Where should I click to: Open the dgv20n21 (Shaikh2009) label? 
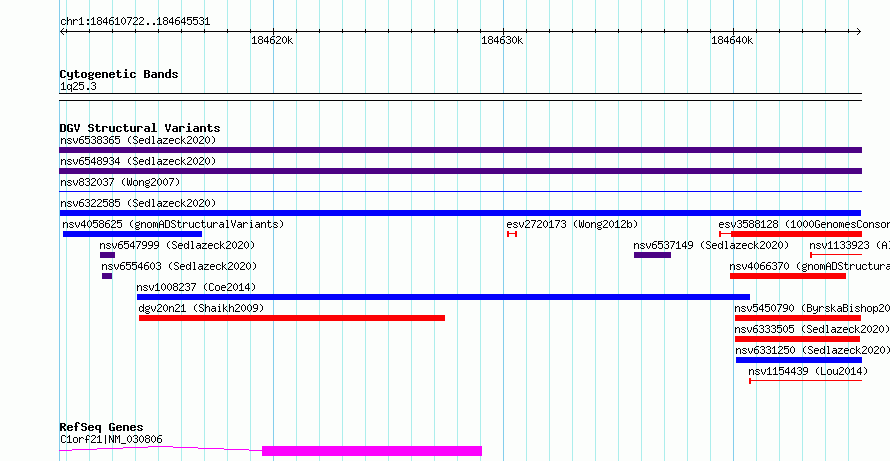coord(201,308)
